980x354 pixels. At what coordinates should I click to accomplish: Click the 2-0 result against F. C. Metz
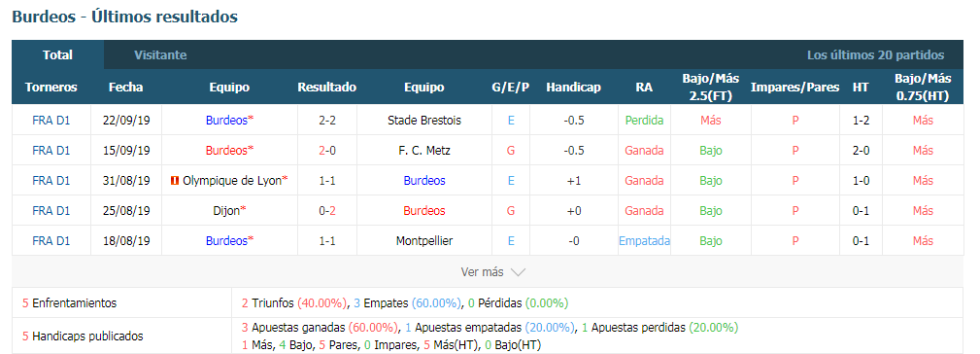point(327,150)
